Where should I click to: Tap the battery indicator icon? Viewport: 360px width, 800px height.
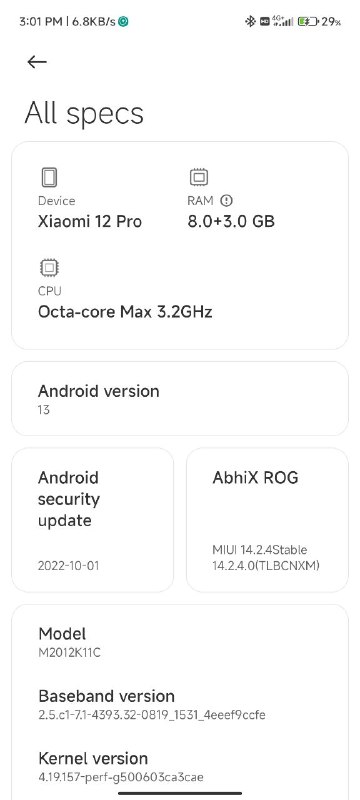(308, 21)
